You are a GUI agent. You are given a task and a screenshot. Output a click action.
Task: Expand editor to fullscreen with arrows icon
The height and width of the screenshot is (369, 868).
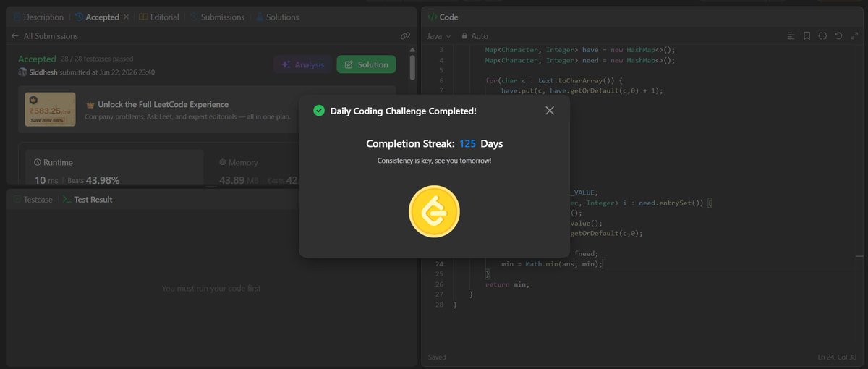pyautogui.click(x=854, y=35)
